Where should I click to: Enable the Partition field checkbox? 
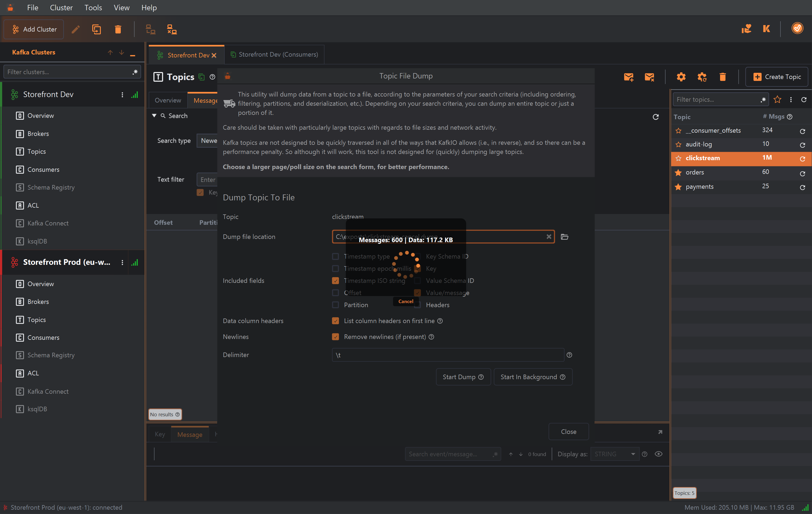(336, 305)
